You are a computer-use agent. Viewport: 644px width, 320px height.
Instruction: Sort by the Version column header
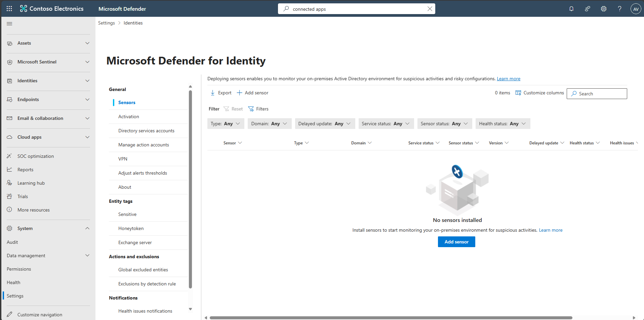(x=499, y=143)
